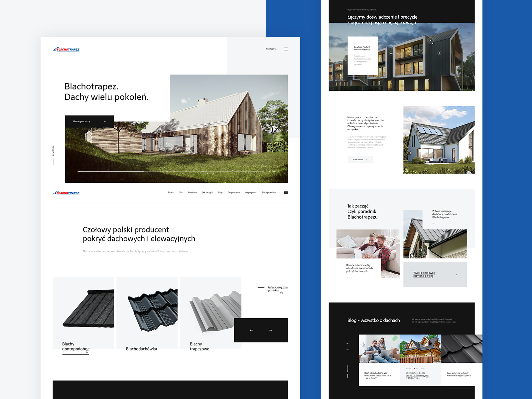
Task: Click the next arrow in the product carousel
Action: point(270,330)
